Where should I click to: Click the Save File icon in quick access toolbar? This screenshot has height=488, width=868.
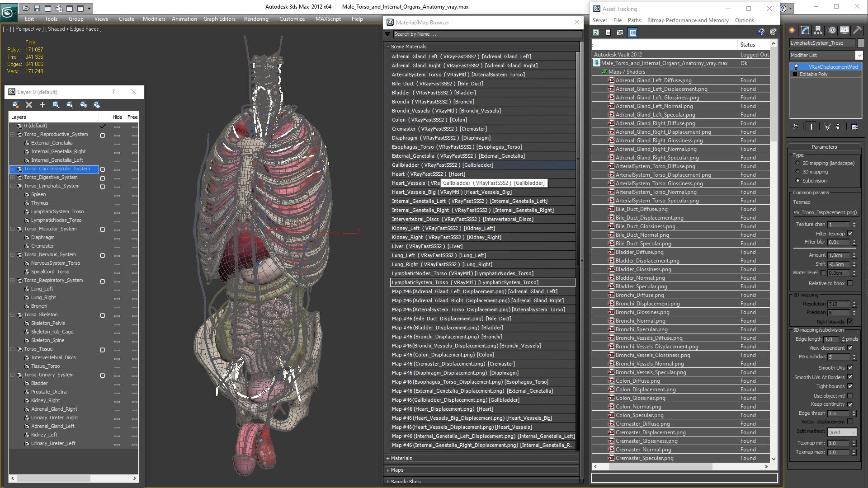(37, 8)
